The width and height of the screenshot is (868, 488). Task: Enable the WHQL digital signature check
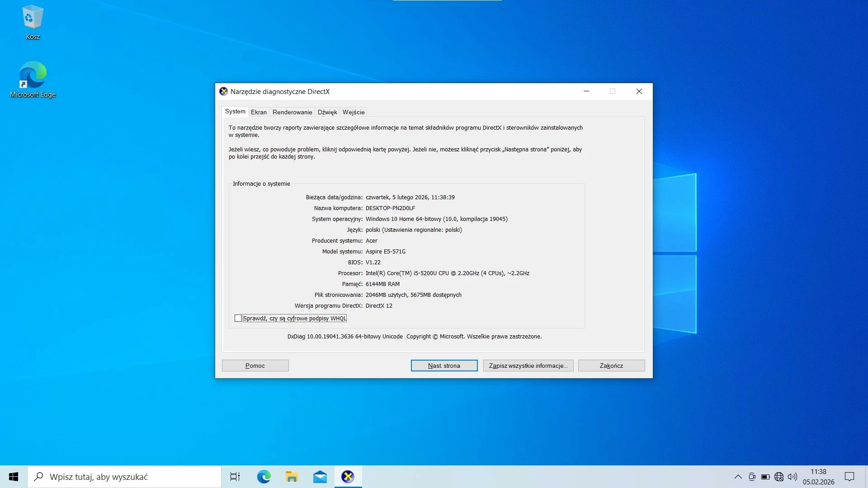(x=238, y=318)
